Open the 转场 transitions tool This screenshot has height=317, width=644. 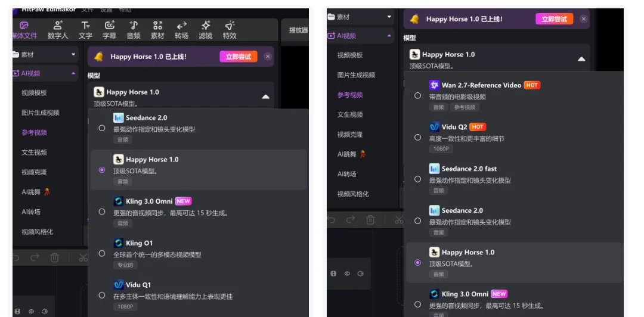click(181, 30)
